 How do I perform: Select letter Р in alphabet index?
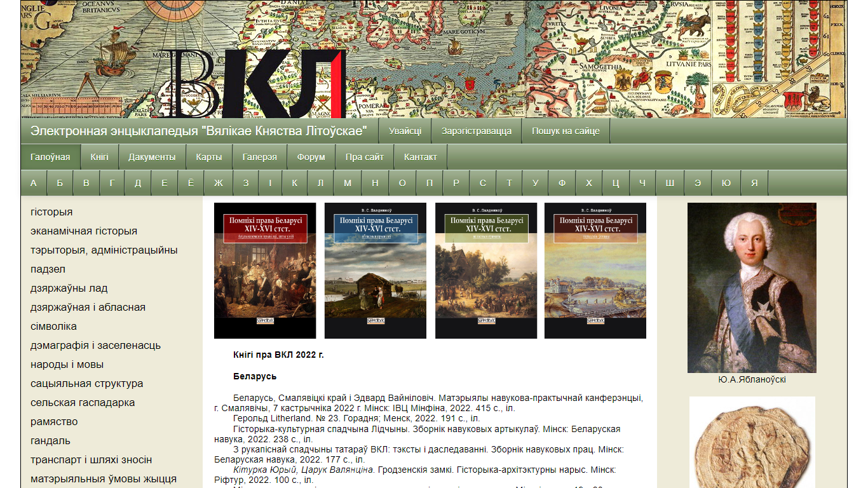click(456, 183)
